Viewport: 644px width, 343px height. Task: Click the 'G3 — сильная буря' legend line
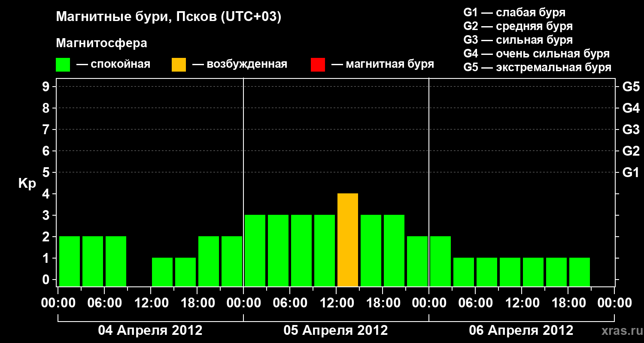[518, 40]
